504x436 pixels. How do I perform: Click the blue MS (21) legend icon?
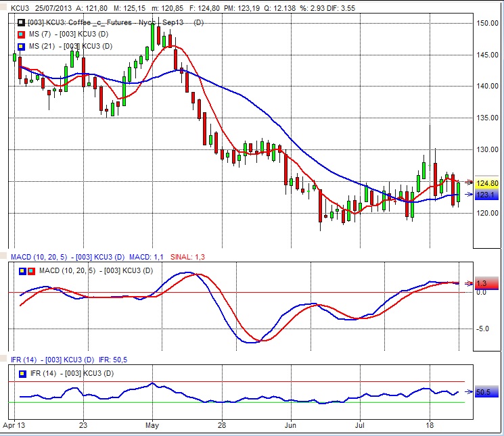(x=21, y=46)
